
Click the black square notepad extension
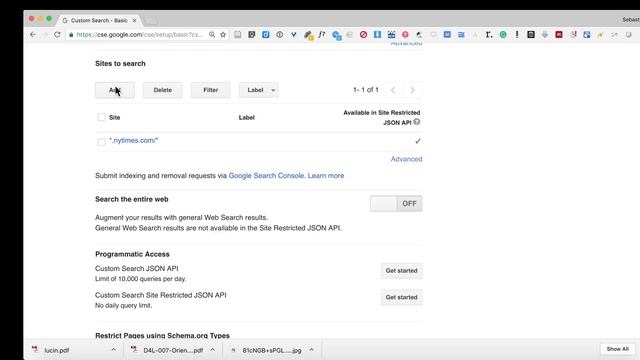531,35
